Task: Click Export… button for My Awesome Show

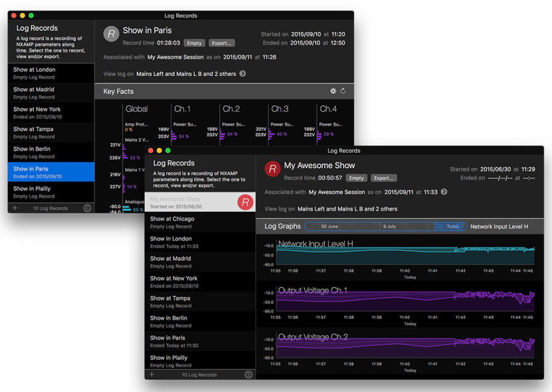Action: coord(384,178)
